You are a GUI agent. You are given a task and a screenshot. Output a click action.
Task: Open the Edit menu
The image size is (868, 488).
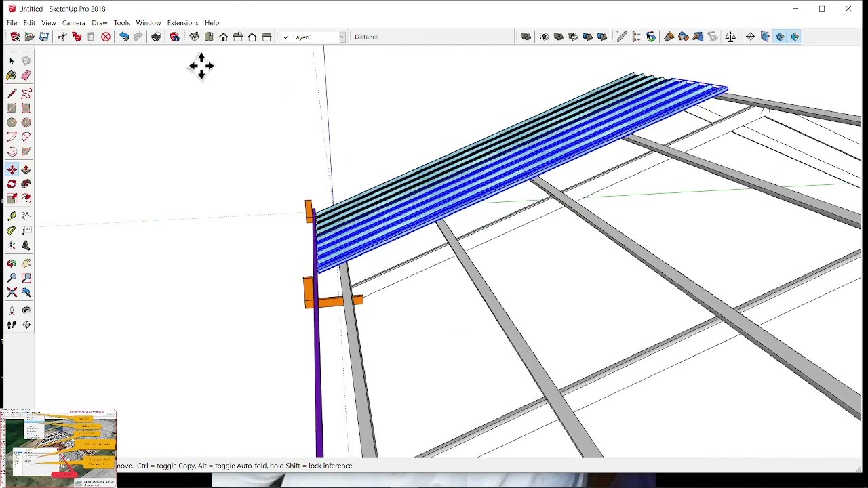(29, 23)
